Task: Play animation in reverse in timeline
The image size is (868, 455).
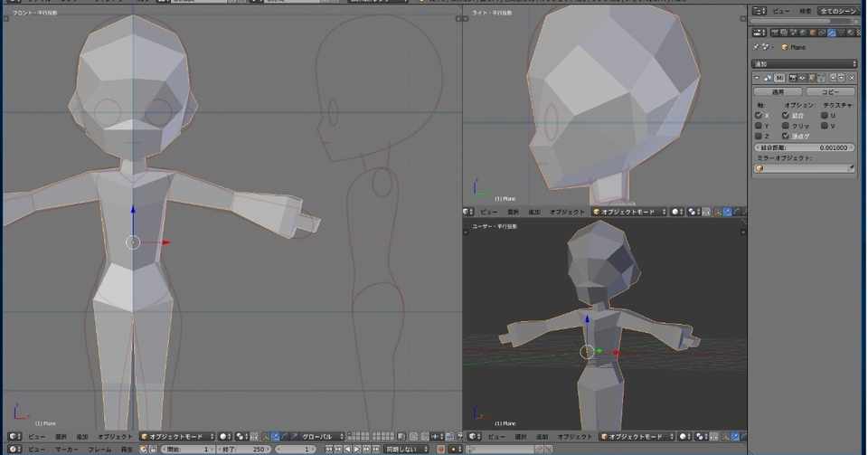Action: point(347,449)
